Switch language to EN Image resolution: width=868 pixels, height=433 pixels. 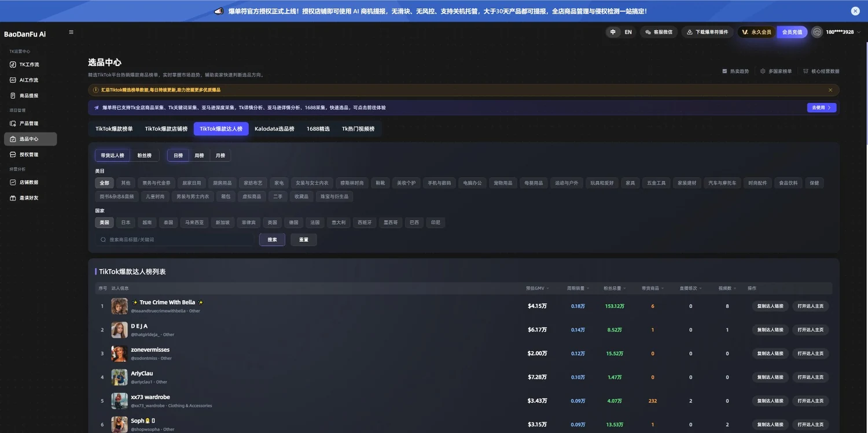pyautogui.click(x=628, y=32)
